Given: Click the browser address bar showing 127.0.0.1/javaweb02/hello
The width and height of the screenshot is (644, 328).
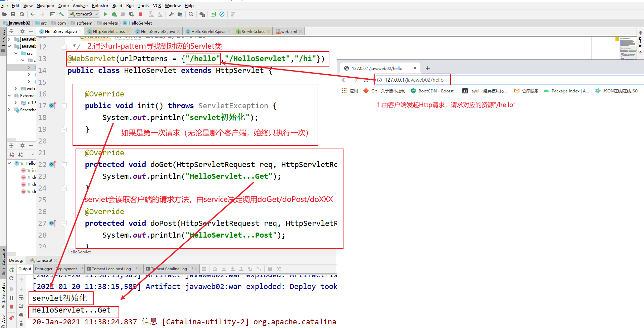Looking at the screenshot, I should point(414,80).
